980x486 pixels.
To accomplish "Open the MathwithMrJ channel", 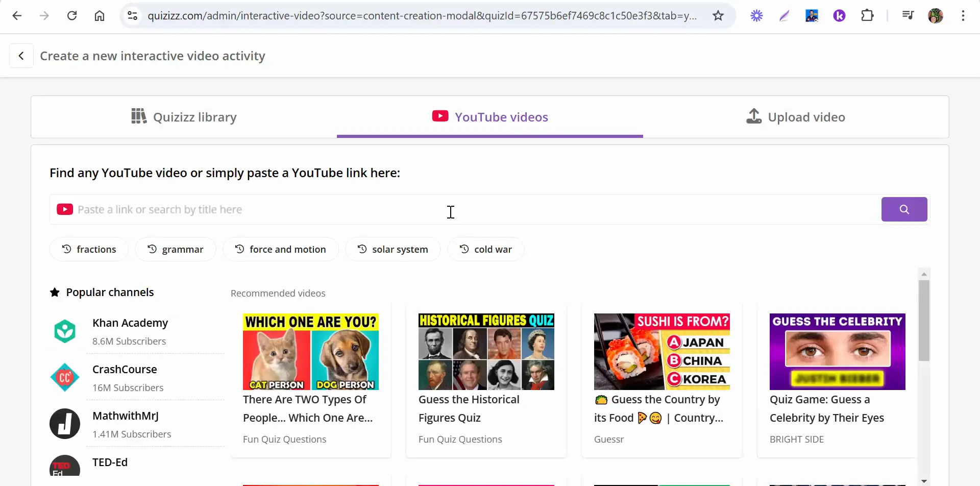I will [x=126, y=416].
